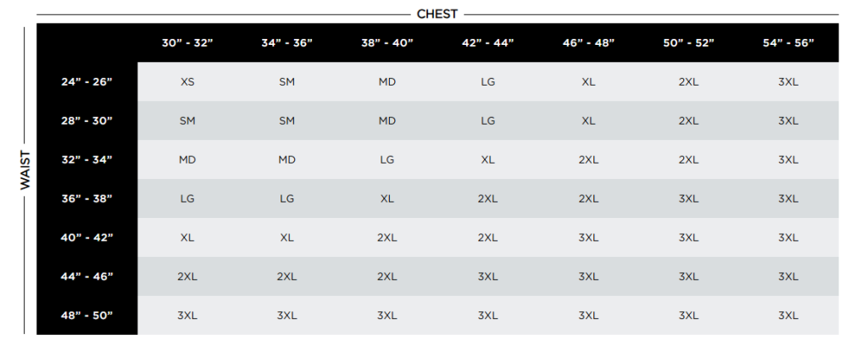Click the 38" - 40" chest header
Viewport: 868px width, 346px height.
[387, 43]
